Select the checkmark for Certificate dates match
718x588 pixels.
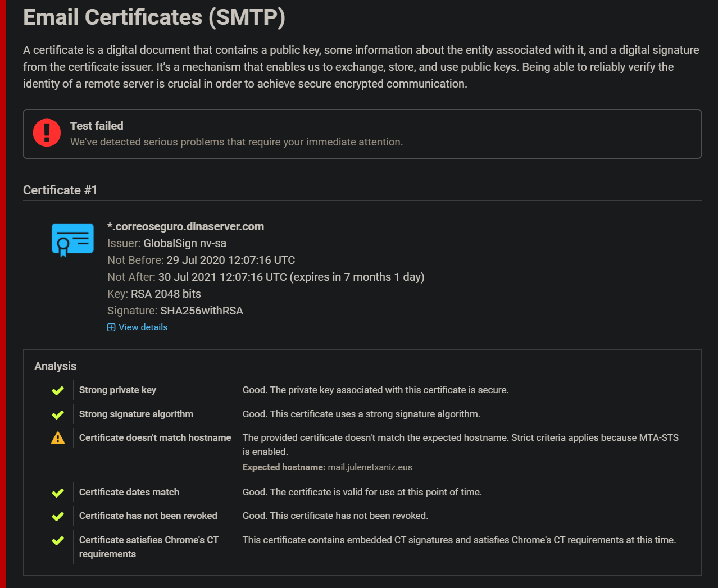(57, 492)
